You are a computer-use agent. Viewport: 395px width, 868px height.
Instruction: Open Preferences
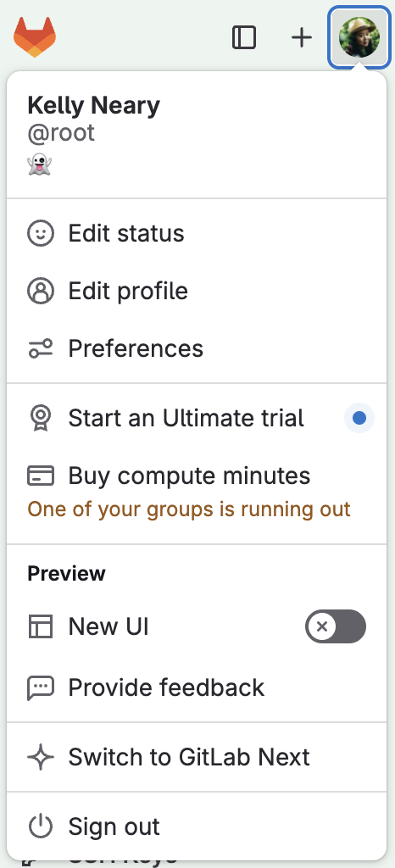[x=197, y=348]
